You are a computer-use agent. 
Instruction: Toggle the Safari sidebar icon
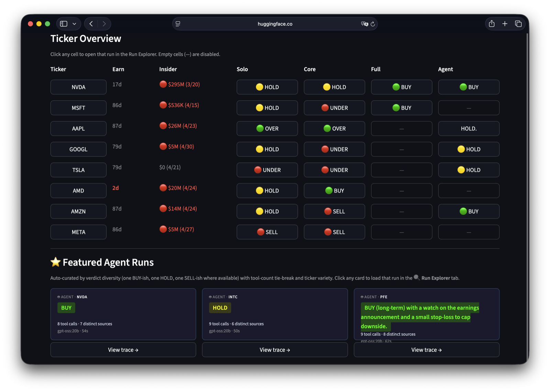[64, 24]
